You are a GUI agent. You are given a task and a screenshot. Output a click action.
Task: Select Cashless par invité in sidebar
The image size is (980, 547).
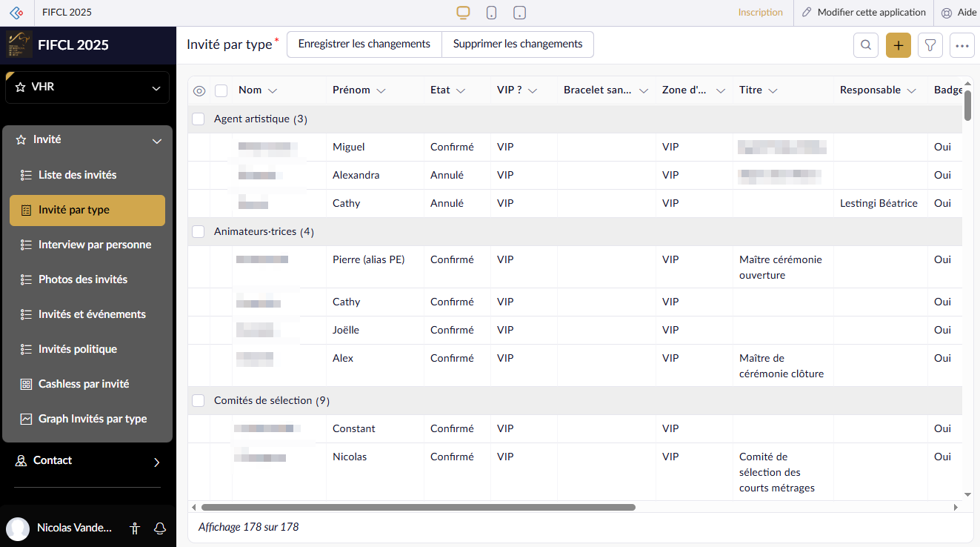pos(84,384)
